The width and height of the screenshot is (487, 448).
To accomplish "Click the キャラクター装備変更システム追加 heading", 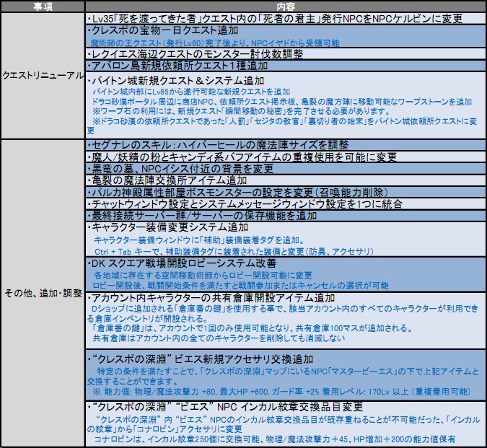I will pos(167,227).
